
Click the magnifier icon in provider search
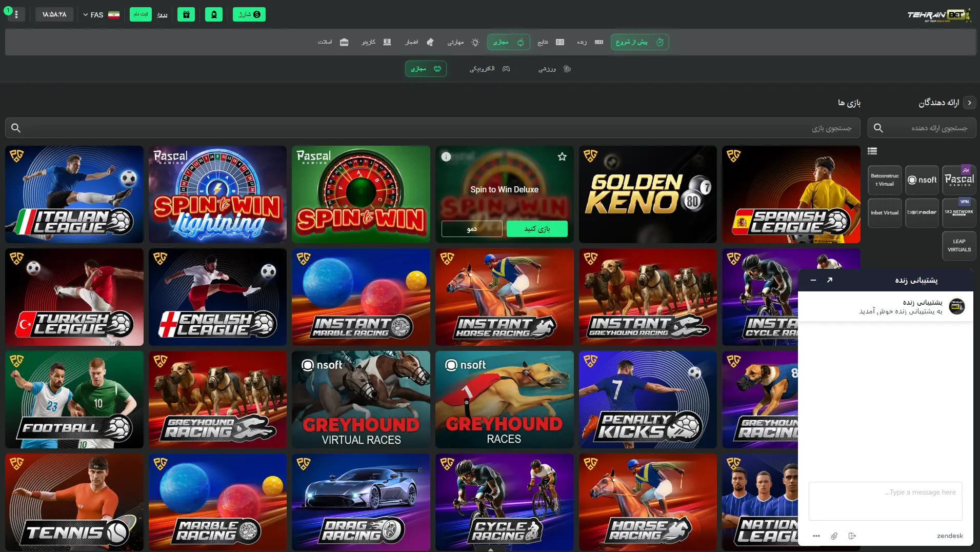tap(878, 128)
